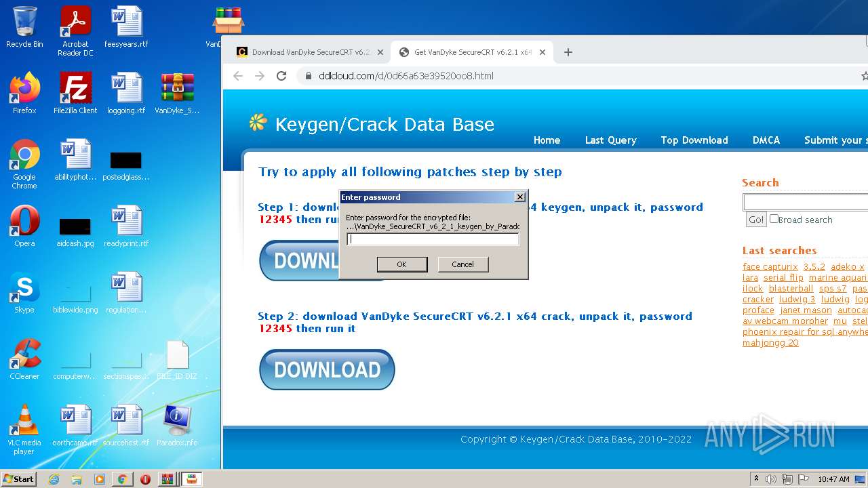This screenshot has height=488, width=868.
Task: Open 'blasterball' search link
Action: (791, 288)
